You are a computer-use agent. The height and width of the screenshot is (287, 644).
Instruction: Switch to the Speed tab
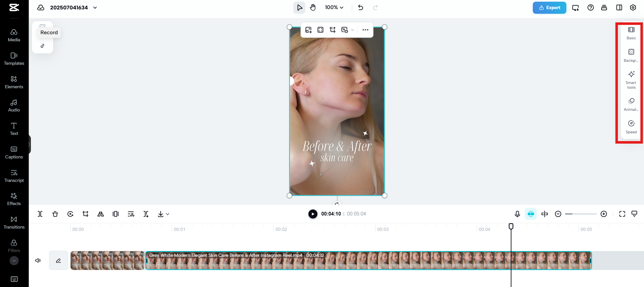631,127
